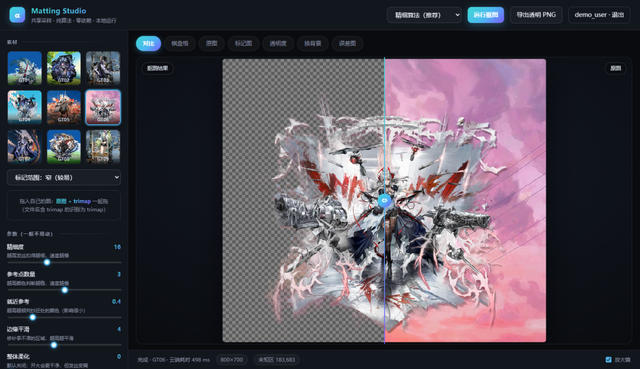Click the 抠图结果 label on preview
Viewport: 640px width, 369px height.
point(158,68)
